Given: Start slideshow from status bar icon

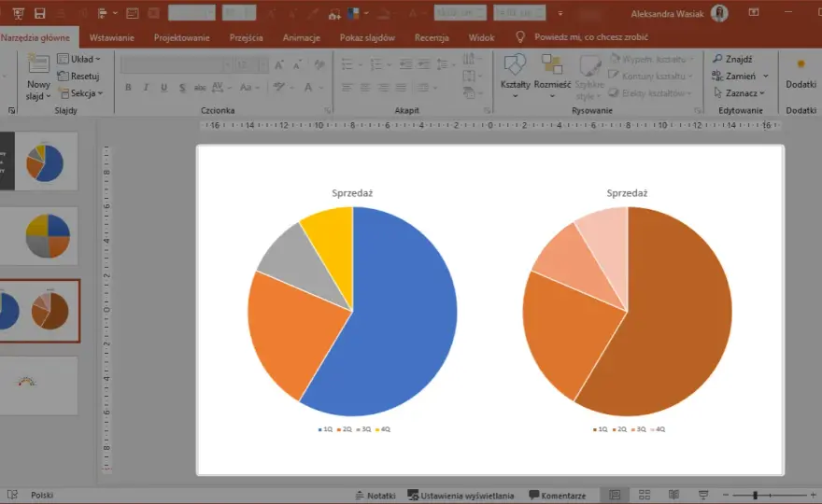Looking at the screenshot, I should coord(703,495).
